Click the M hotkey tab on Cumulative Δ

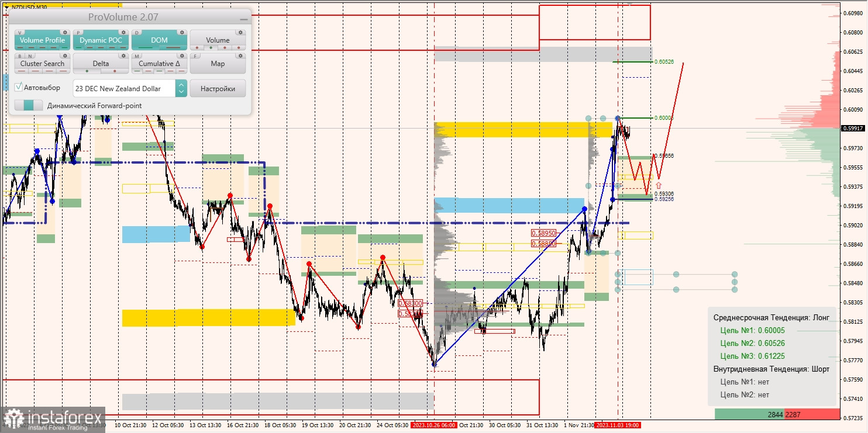coord(137,56)
